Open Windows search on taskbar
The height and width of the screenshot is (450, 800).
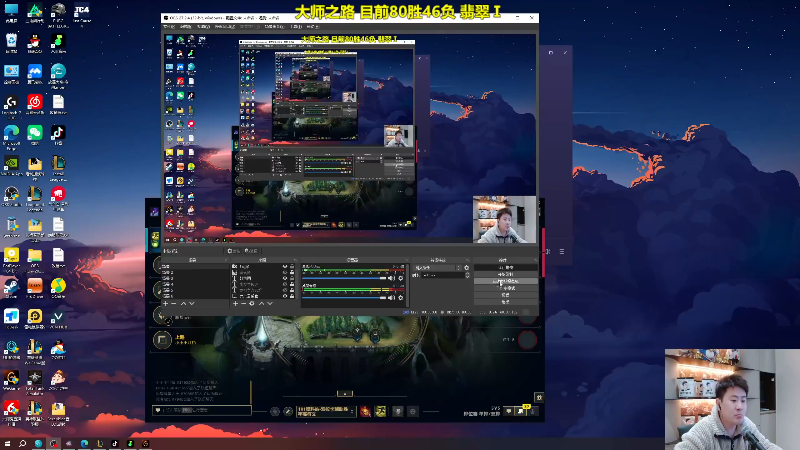(x=22, y=444)
